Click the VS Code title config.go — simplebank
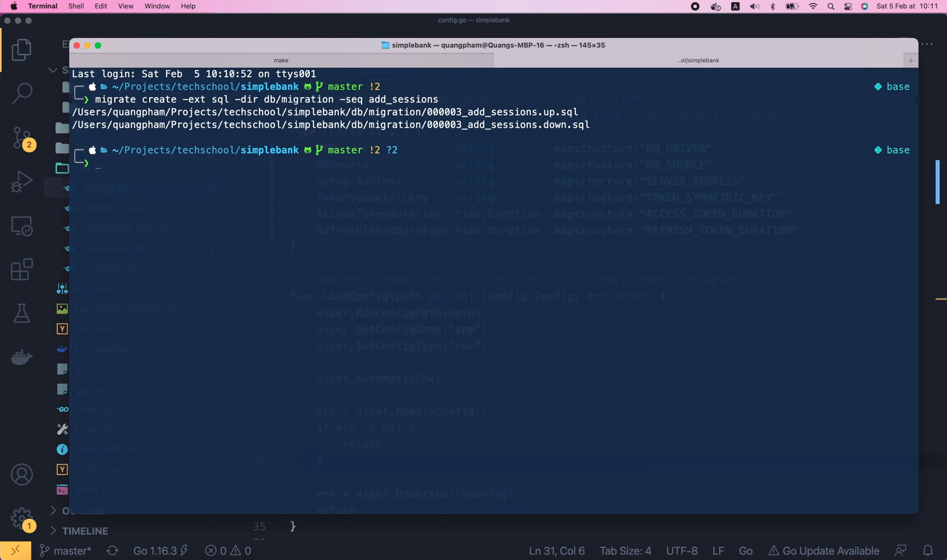The image size is (947, 560). (x=473, y=20)
